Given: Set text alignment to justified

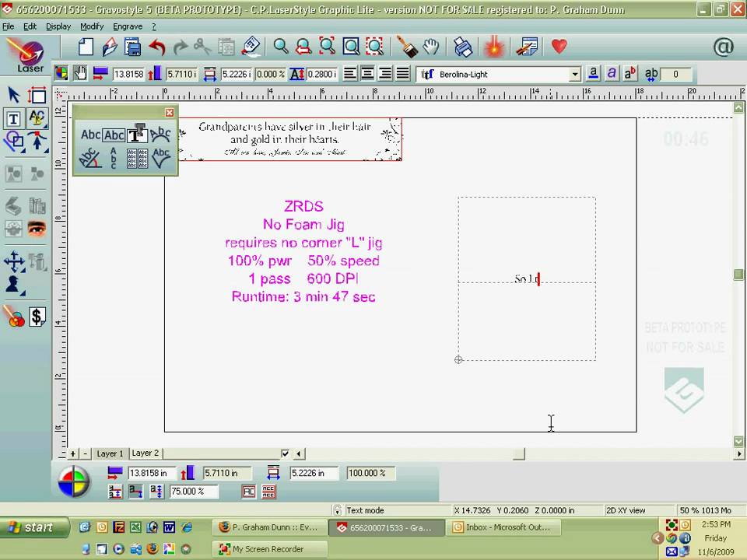Looking at the screenshot, I should (x=402, y=74).
